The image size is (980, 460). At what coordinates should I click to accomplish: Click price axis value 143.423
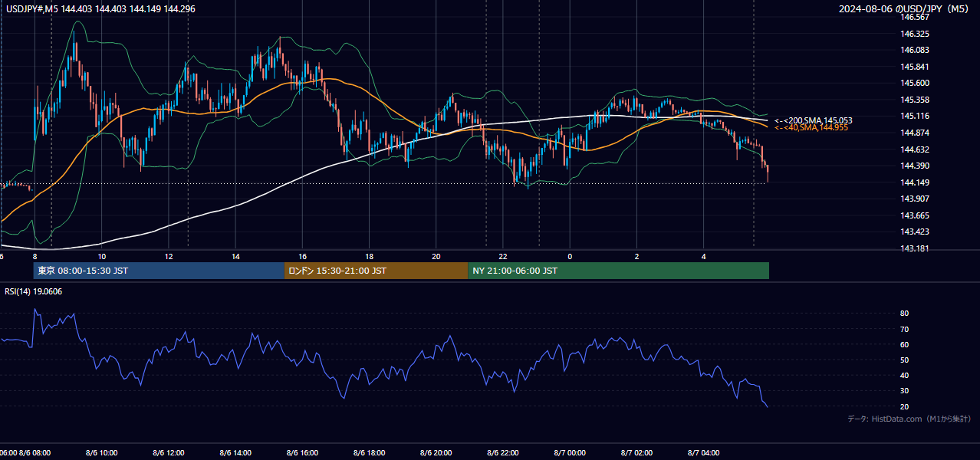pos(914,232)
